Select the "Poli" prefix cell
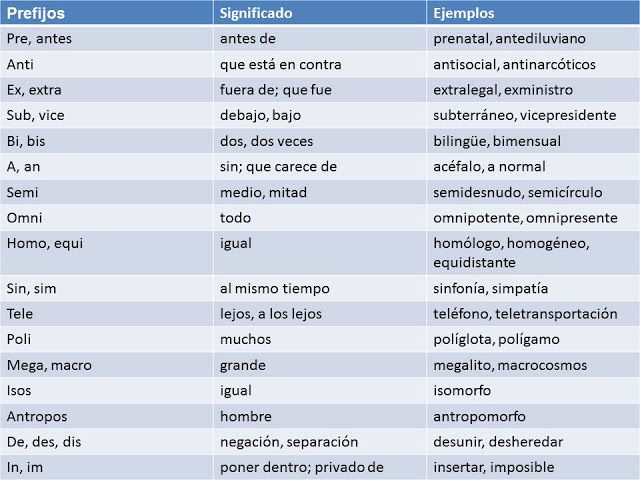640x480 pixels. (19, 339)
